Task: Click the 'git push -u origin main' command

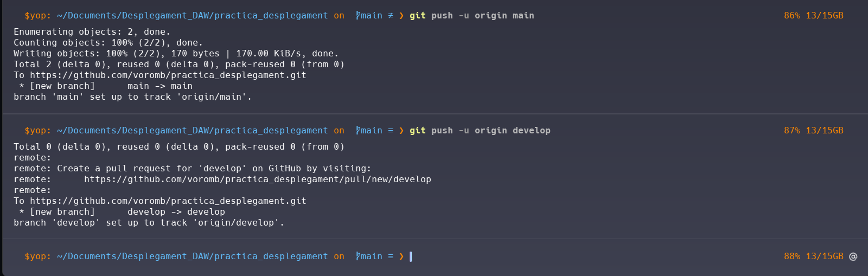Action: coord(471,16)
